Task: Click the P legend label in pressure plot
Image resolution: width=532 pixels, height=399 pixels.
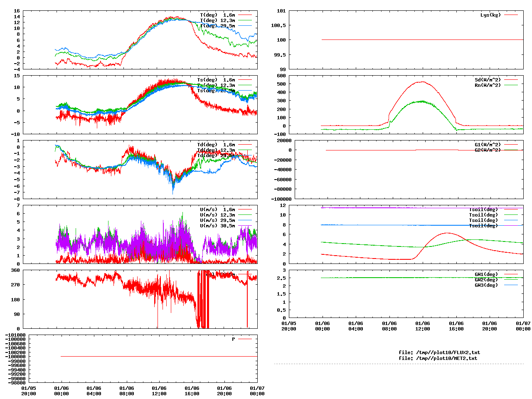Action: (x=233, y=339)
